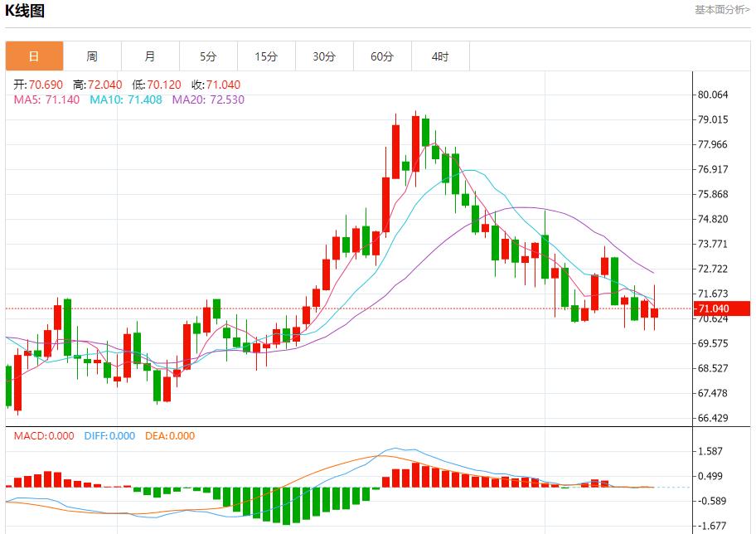Open the 月 monthly chart tab
Screen dimensions: 756x534
coord(150,56)
